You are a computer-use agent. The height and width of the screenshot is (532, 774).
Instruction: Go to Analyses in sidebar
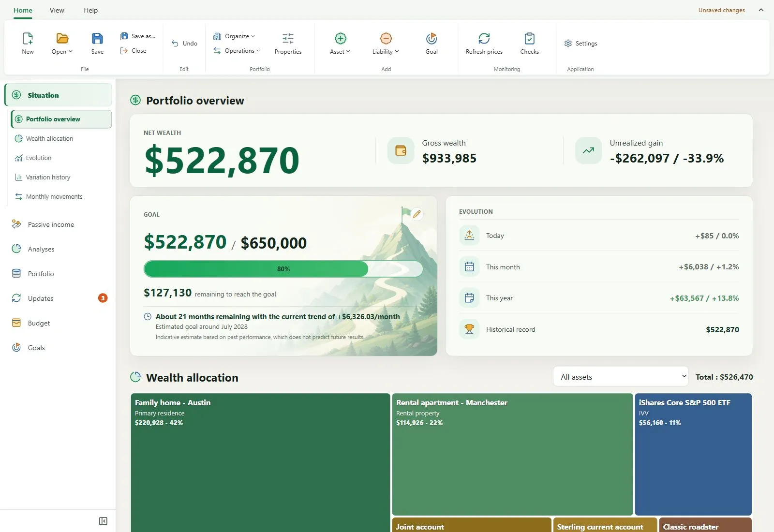coord(58,249)
